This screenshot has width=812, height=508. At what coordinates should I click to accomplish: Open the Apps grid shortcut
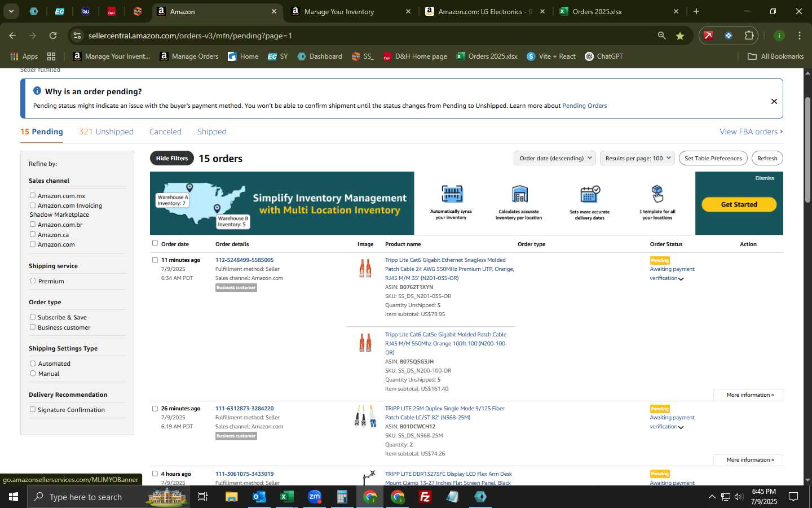[24, 56]
